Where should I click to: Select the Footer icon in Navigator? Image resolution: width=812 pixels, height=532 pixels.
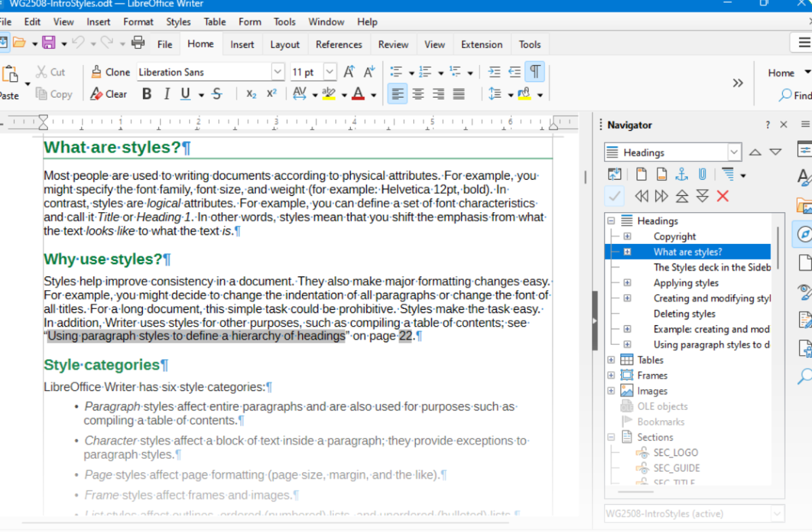click(x=660, y=174)
